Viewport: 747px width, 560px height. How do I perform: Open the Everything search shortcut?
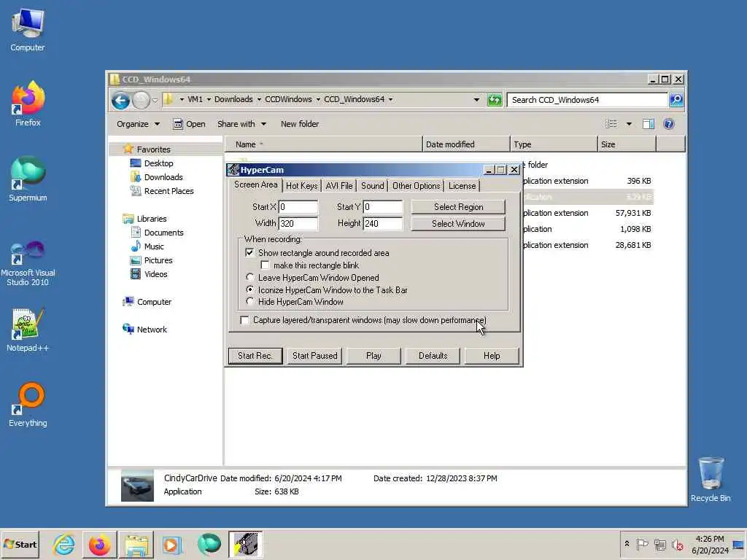pos(28,405)
